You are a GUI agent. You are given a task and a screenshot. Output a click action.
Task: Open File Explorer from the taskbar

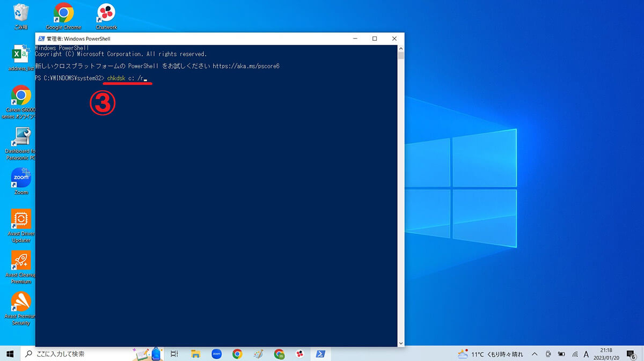tap(196, 353)
